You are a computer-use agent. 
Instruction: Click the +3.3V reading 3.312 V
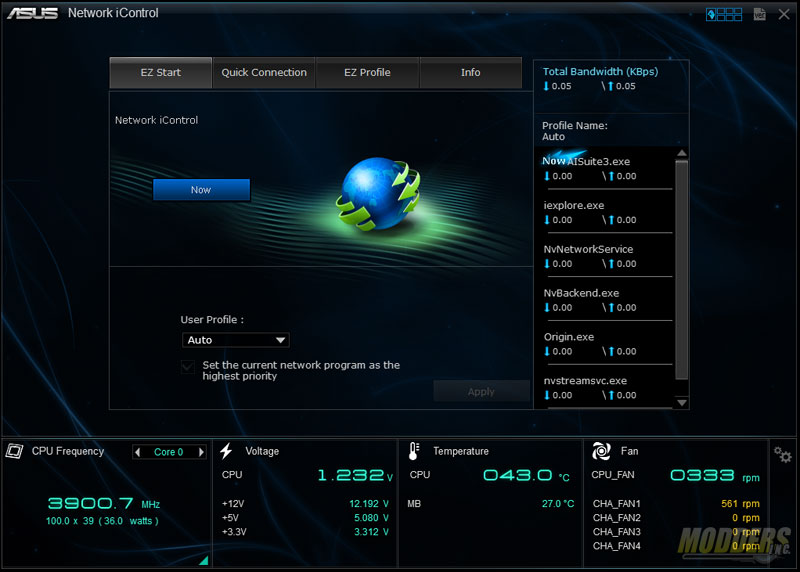[371, 532]
